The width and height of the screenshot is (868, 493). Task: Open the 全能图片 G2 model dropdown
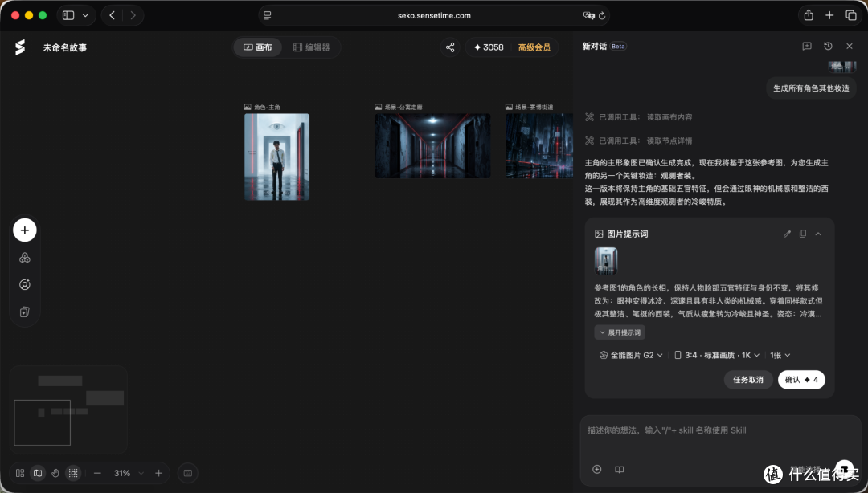point(631,355)
